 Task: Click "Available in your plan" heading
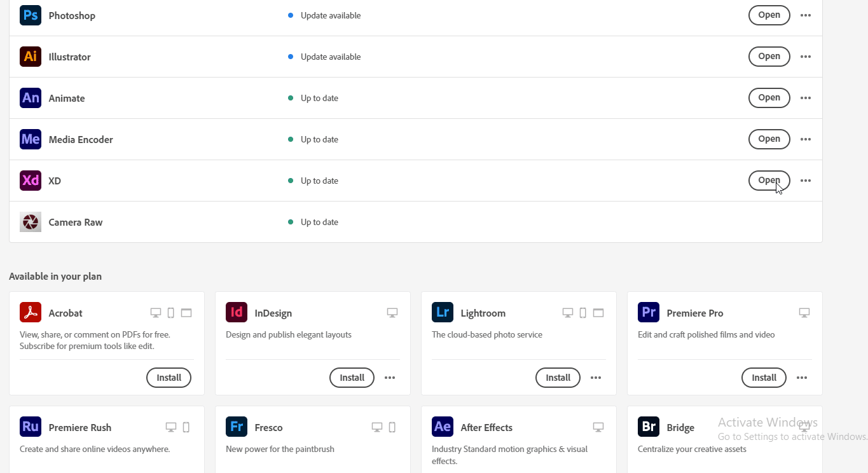(55, 277)
